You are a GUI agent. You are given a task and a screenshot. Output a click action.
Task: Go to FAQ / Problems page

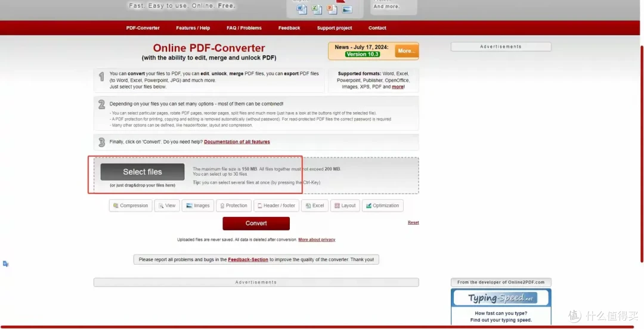(x=244, y=28)
